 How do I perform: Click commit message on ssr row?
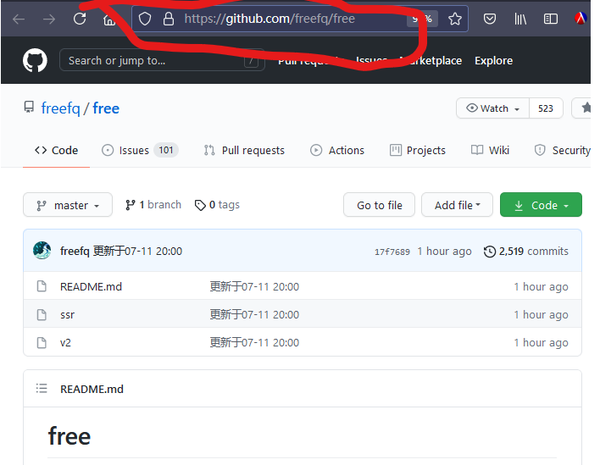click(254, 315)
